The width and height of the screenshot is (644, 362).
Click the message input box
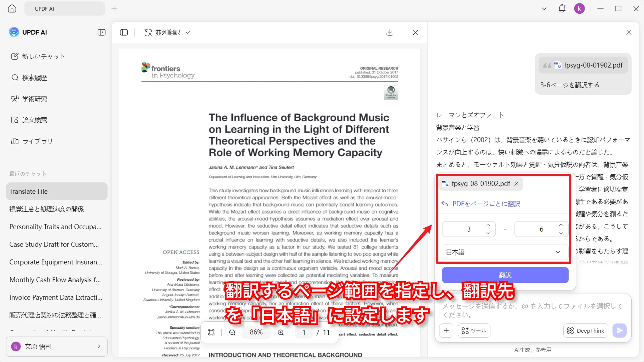point(533,310)
